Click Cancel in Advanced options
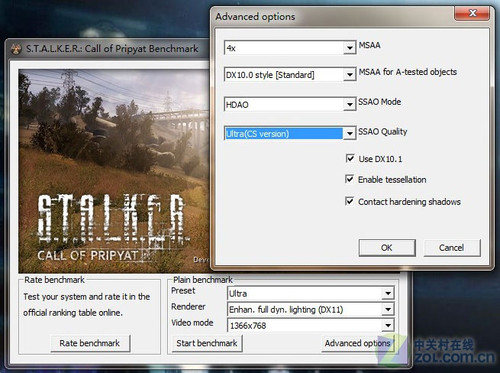This screenshot has height=373, width=500. tap(452, 248)
